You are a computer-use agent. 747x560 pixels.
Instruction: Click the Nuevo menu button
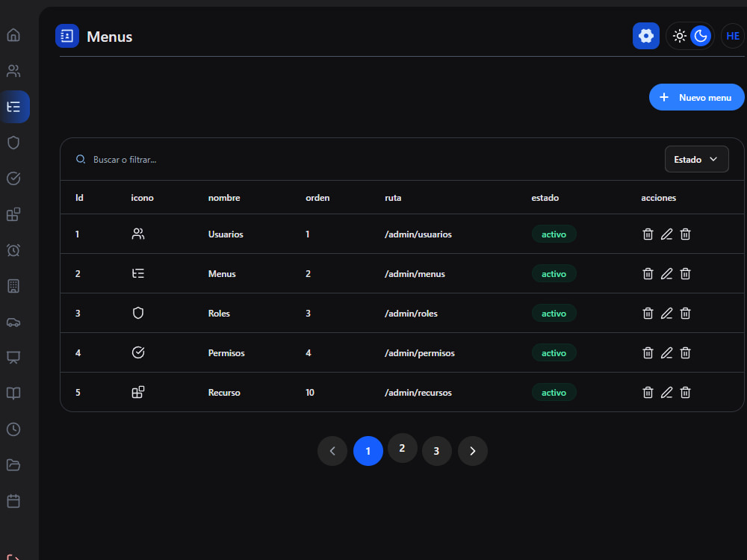(x=696, y=97)
